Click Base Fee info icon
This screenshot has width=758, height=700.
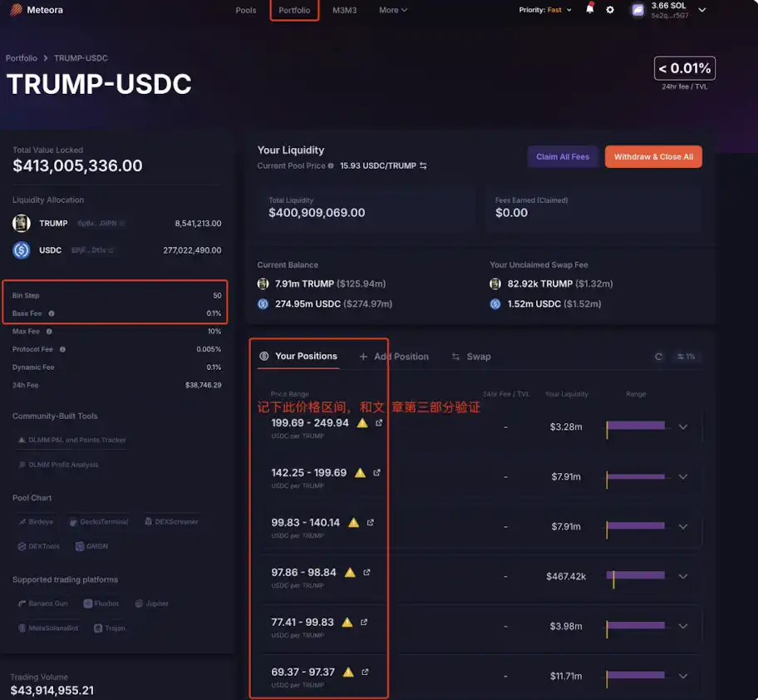52,313
